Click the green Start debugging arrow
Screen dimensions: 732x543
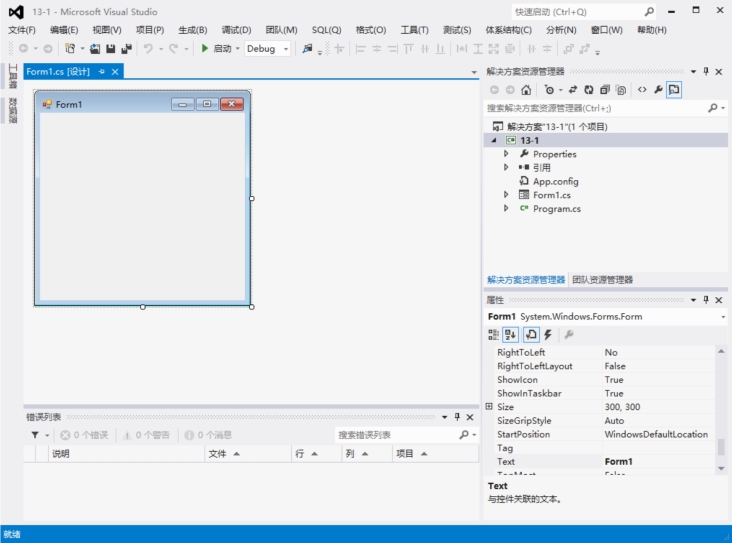(205, 48)
